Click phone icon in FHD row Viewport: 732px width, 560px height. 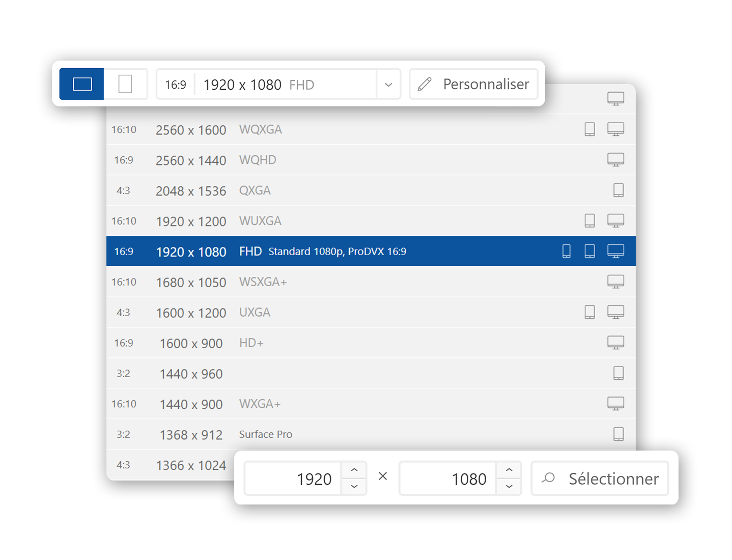click(566, 251)
